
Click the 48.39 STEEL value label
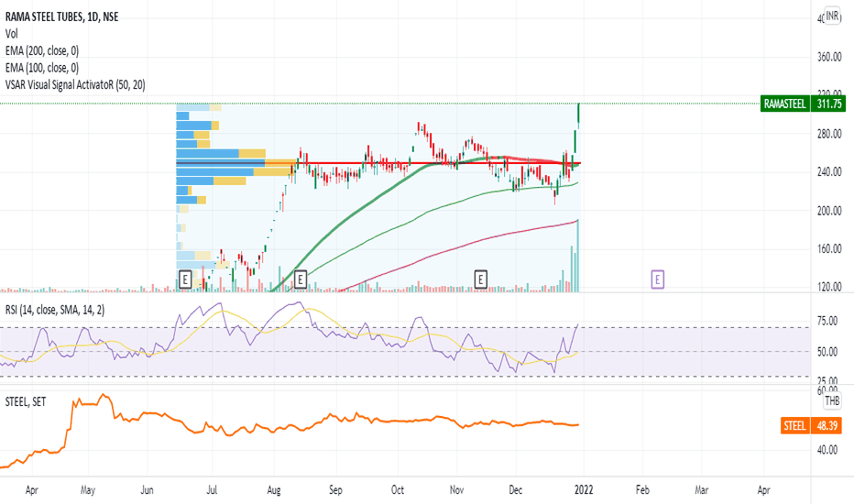coord(827,425)
